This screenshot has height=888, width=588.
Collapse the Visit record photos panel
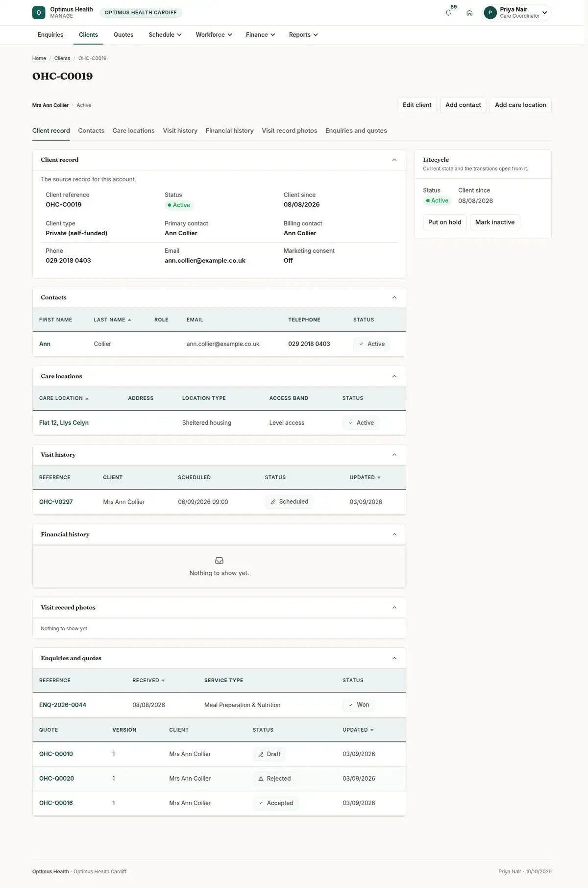[394, 608]
